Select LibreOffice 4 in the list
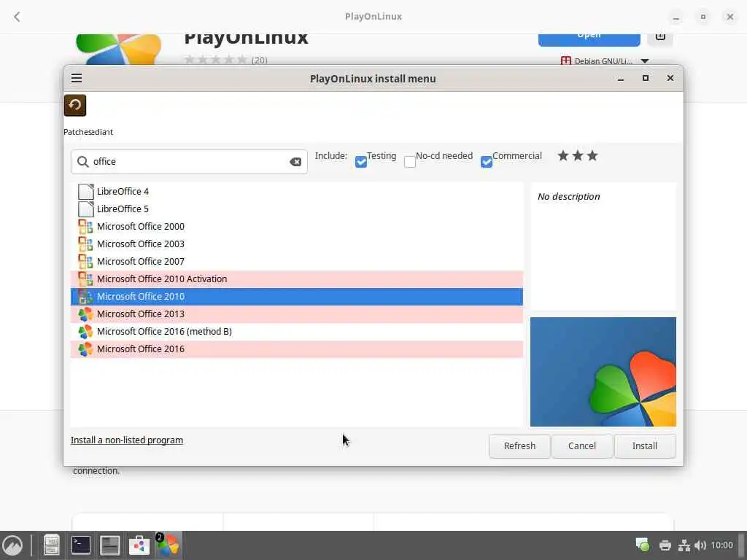The height and width of the screenshot is (560, 747). click(x=297, y=192)
